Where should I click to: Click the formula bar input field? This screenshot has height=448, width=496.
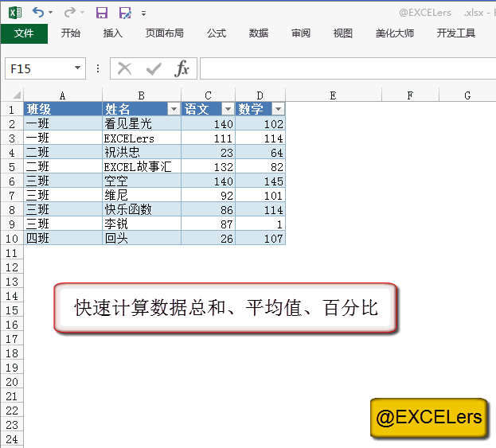click(x=347, y=68)
